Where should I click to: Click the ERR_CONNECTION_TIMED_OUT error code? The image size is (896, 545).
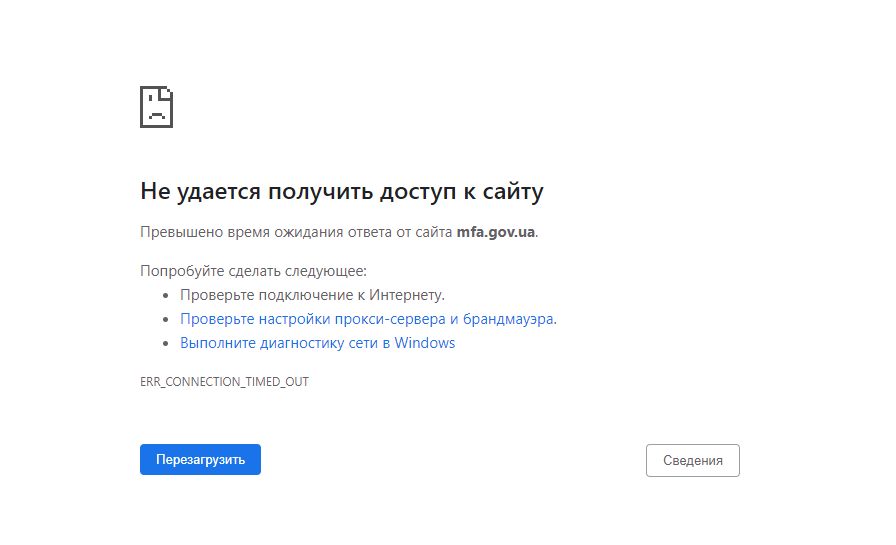(x=224, y=382)
